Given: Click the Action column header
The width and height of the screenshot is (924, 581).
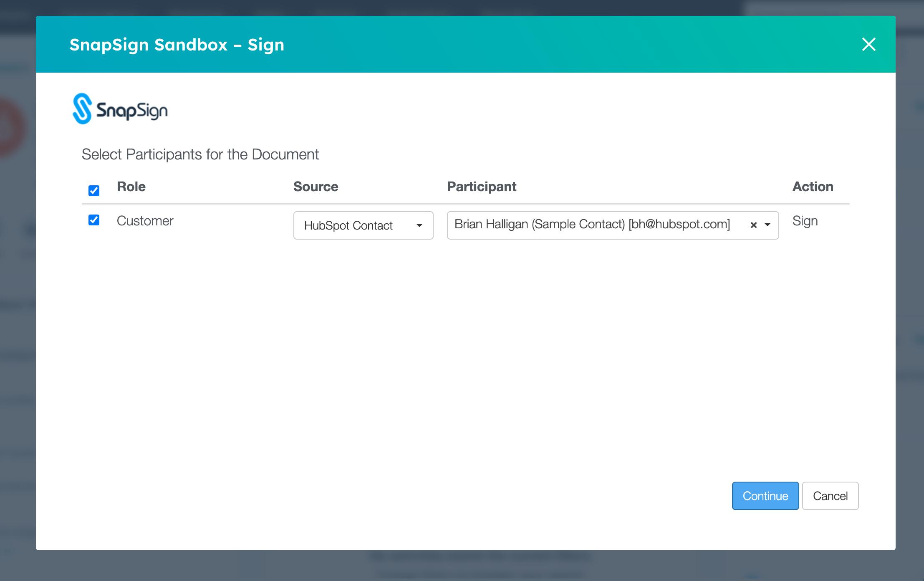Looking at the screenshot, I should click(813, 187).
